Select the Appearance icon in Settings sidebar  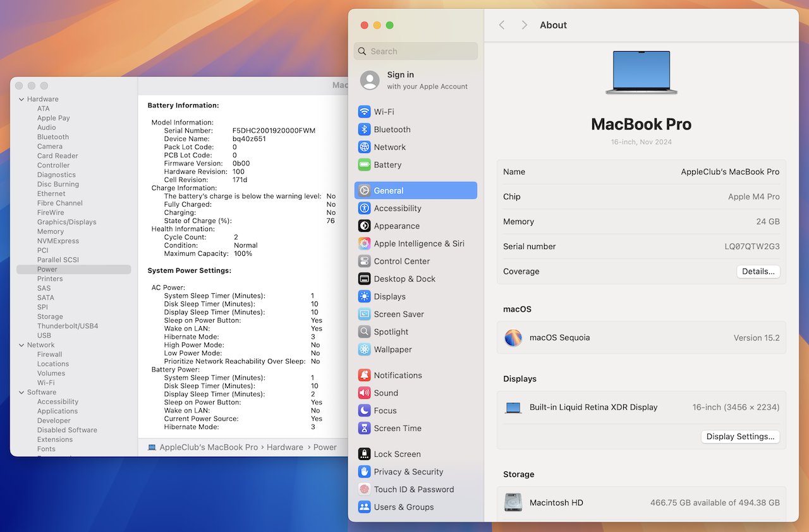364,226
